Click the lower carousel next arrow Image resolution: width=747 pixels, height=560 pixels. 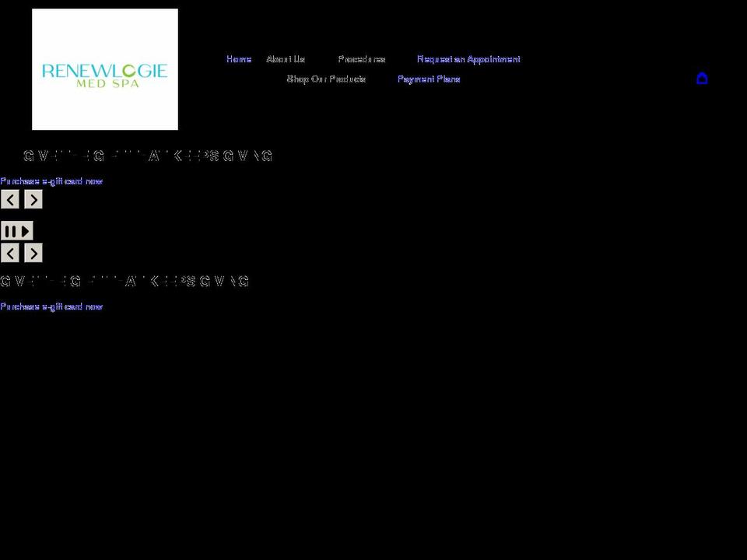[33, 253]
